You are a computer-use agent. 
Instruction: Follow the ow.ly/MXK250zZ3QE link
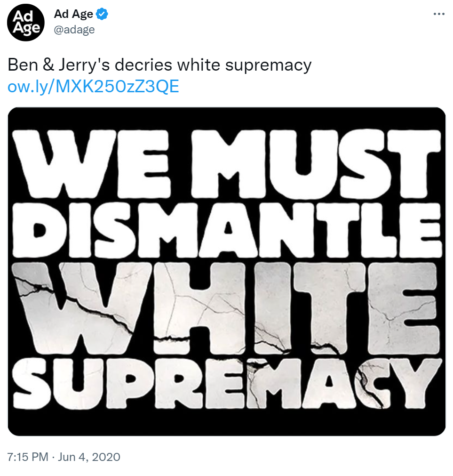[x=93, y=87]
